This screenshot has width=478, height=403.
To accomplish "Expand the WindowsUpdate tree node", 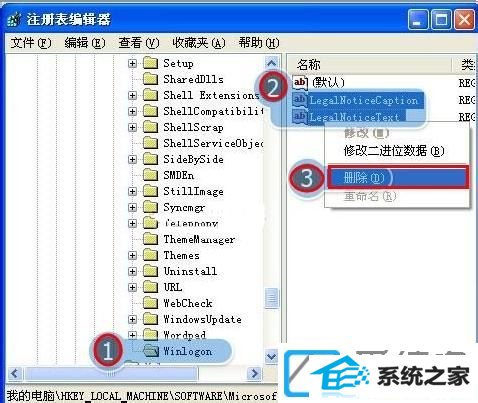I will tap(132, 319).
